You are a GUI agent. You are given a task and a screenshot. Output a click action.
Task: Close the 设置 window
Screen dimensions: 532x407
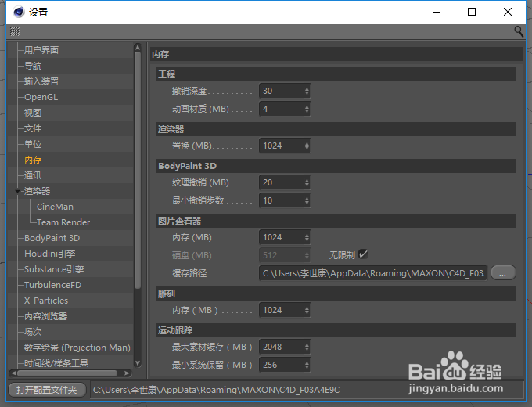point(508,13)
